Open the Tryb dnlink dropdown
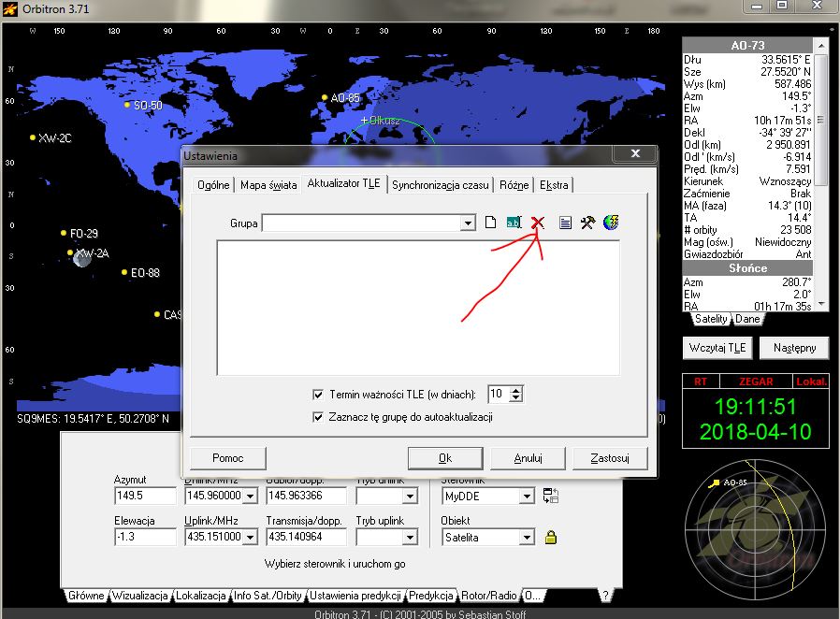The width and height of the screenshot is (840, 619). click(x=410, y=496)
